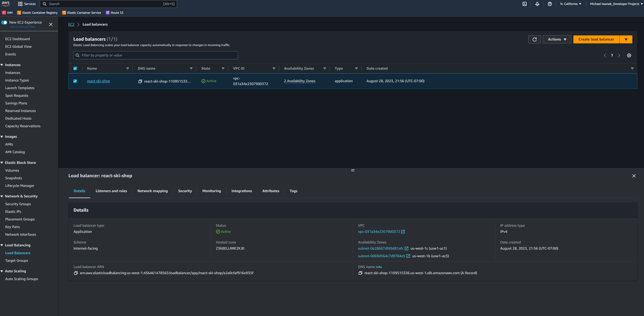Sort by Availability Zones column
644x316 pixels.
click(325, 68)
